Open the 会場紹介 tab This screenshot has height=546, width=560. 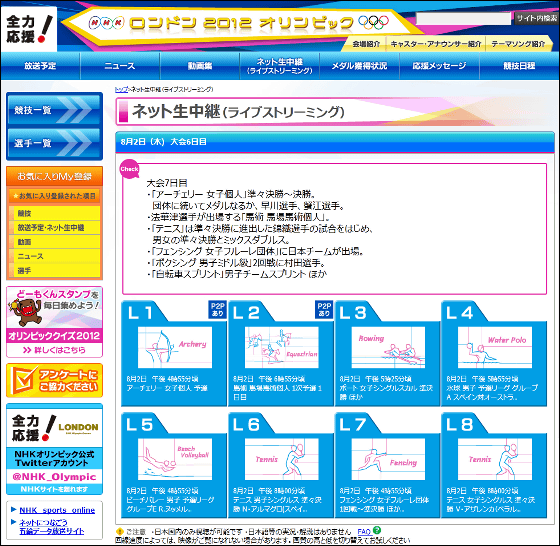coord(366,44)
